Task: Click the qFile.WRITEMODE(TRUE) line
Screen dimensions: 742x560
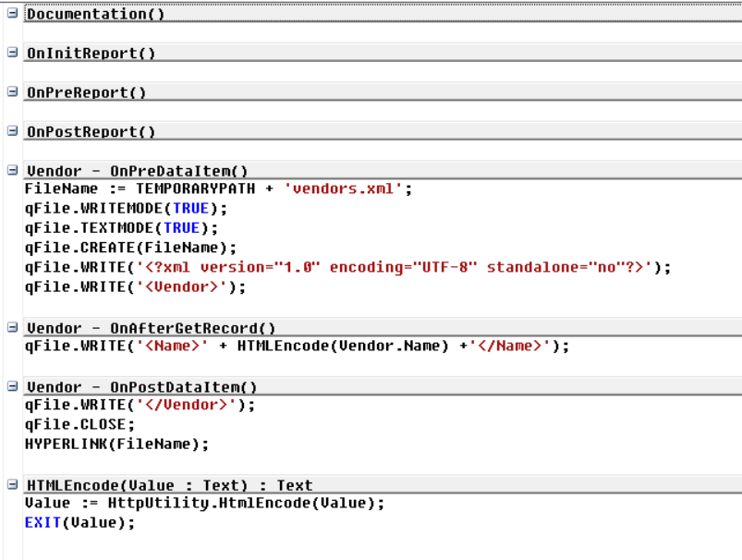Action: [x=126, y=208]
